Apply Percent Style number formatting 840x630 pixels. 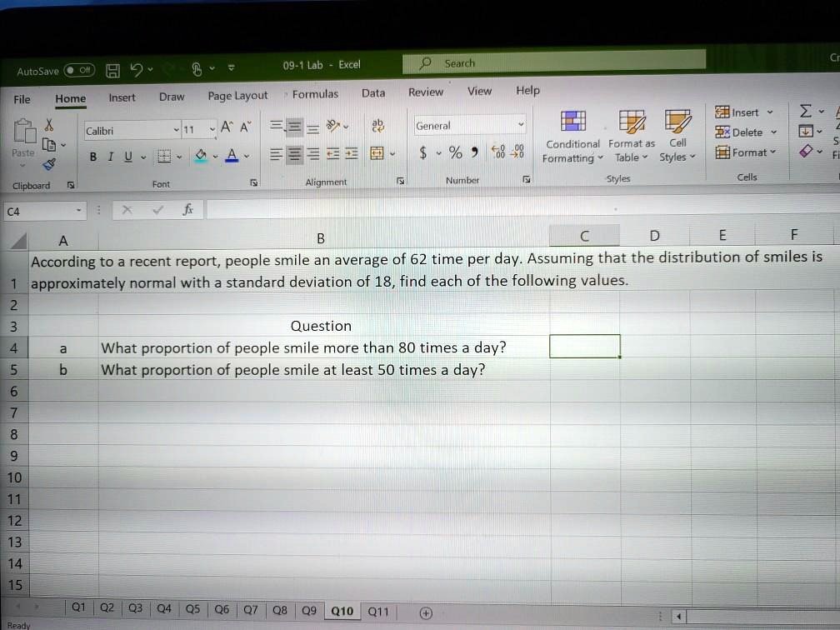pos(455,152)
